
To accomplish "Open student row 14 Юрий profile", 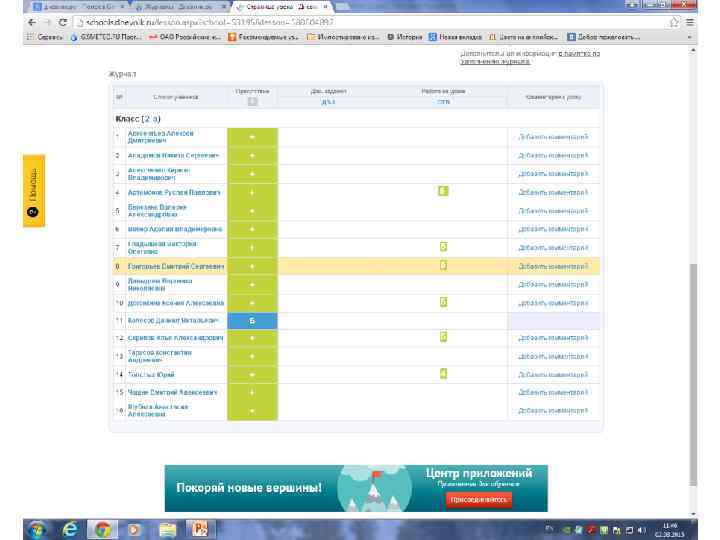I will [151, 375].
